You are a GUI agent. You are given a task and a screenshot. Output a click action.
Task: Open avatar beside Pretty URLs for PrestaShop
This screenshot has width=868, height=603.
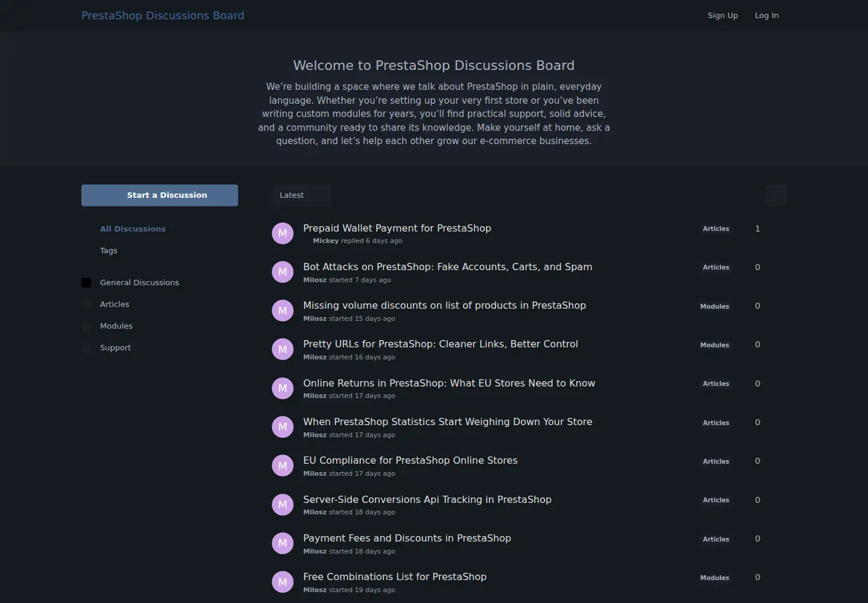pyautogui.click(x=283, y=349)
